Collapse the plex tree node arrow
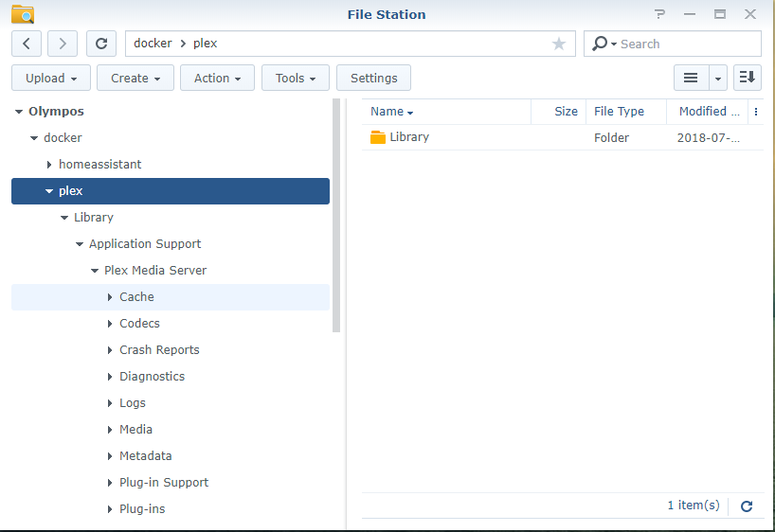Viewport: 775px width, 532px height. [x=49, y=191]
